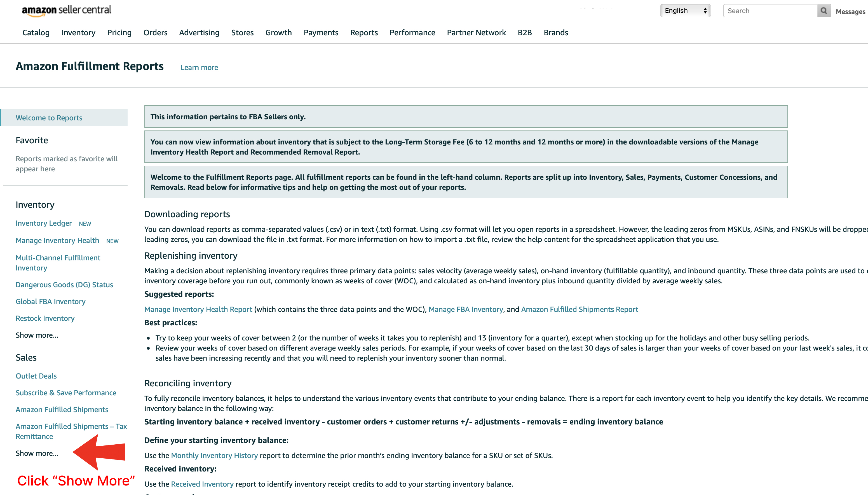This screenshot has height=495, width=868.
Task: Open the Advertising menu
Action: 199,33
